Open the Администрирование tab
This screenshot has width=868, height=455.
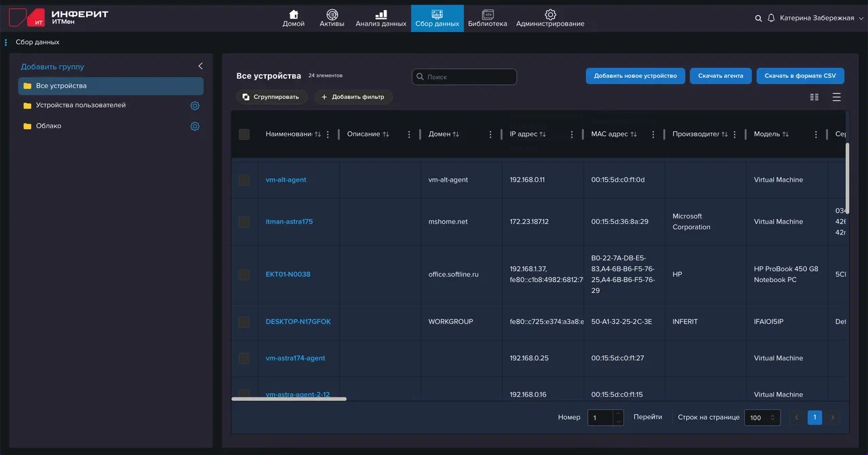[550, 18]
